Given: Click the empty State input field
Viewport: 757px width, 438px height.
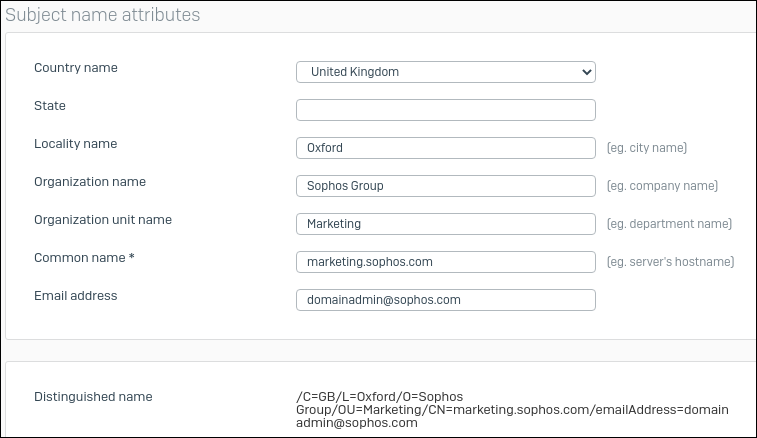Looking at the screenshot, I should [445, 110].
